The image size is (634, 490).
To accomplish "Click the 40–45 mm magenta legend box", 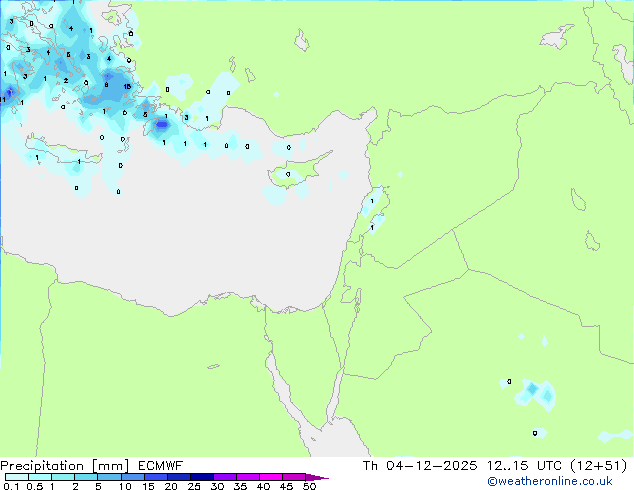I will [x=271, y=477].
